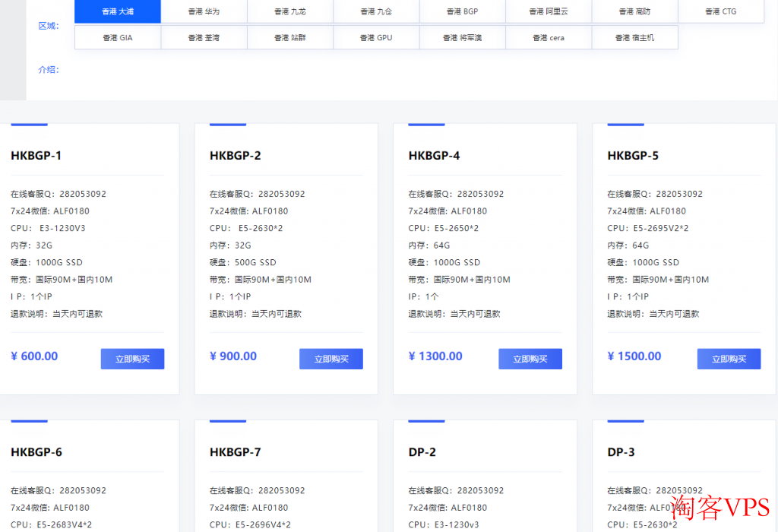Click the HKBGP-1 plan title

pyautogui.click(x=36, y=156)
